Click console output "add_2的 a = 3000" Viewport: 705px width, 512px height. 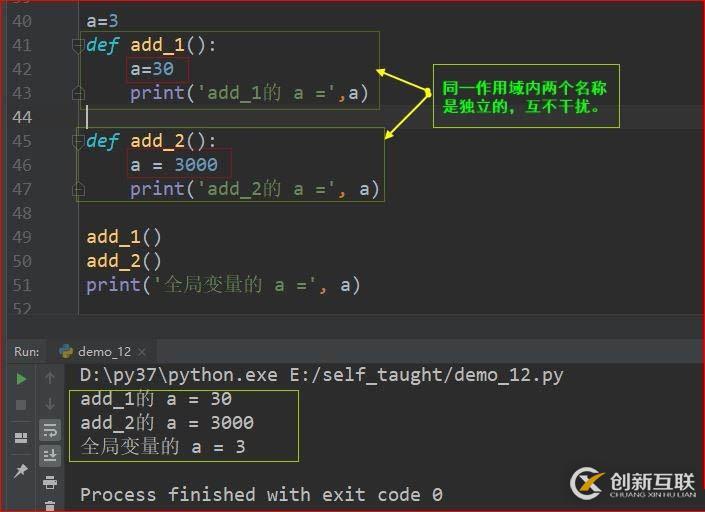pos(167,423)
